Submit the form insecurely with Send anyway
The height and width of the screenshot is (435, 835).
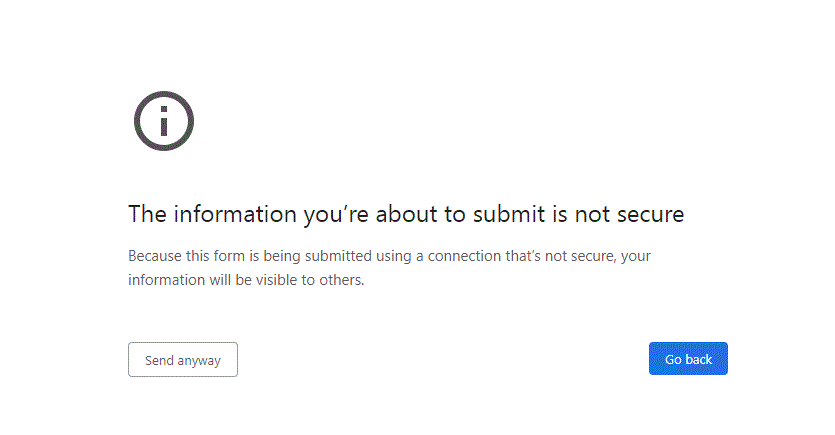(183, 359)
